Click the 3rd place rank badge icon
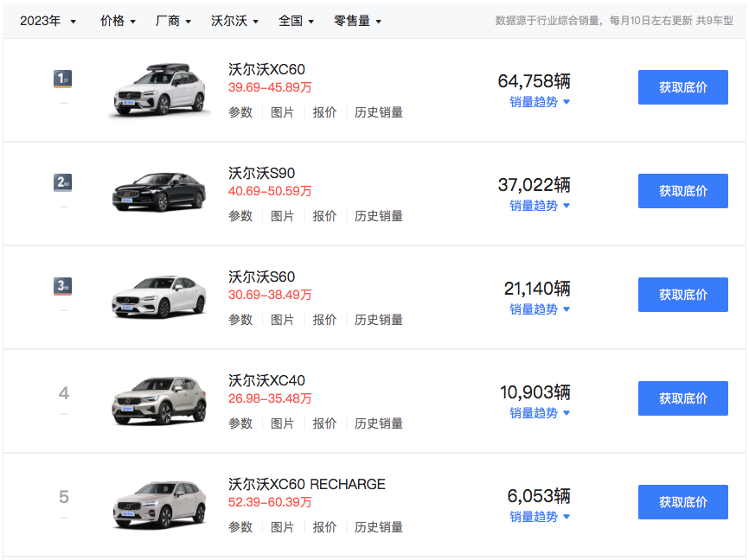 tap(62, 286)
